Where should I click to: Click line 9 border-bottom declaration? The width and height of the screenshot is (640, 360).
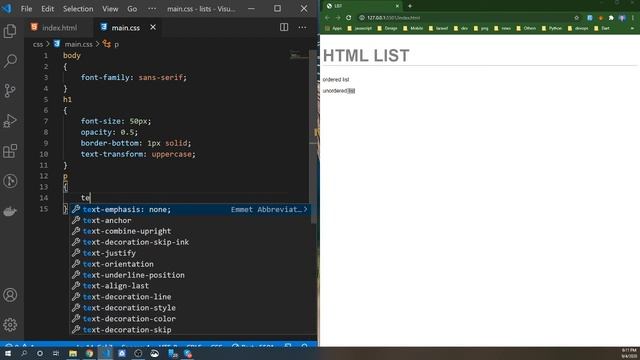(136, 143)
